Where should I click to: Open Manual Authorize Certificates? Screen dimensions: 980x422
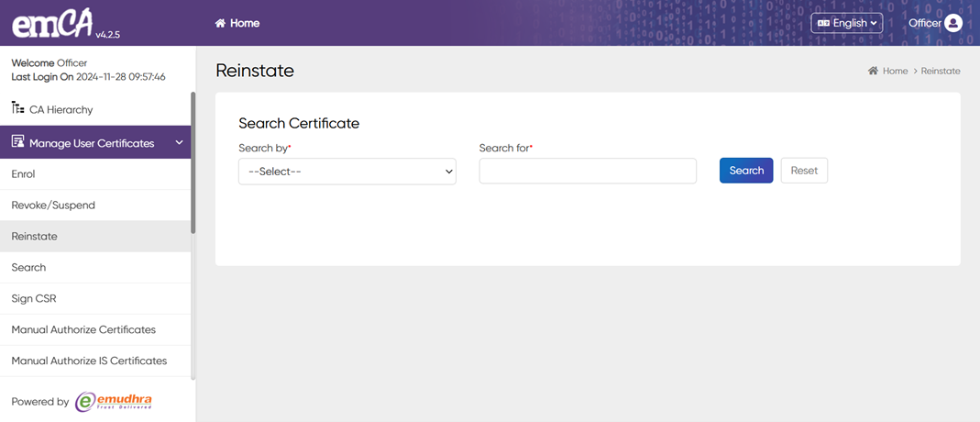coord(83,330)
